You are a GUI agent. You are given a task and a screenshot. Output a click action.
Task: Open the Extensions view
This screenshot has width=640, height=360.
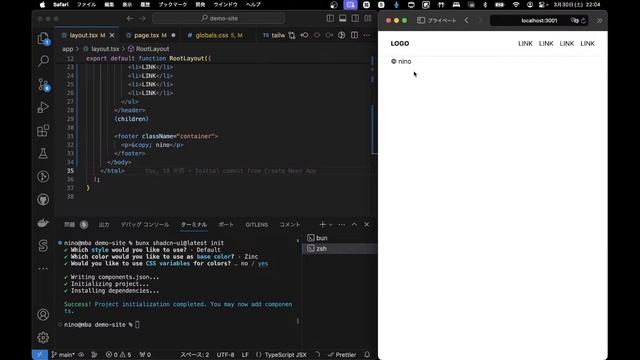43,131
